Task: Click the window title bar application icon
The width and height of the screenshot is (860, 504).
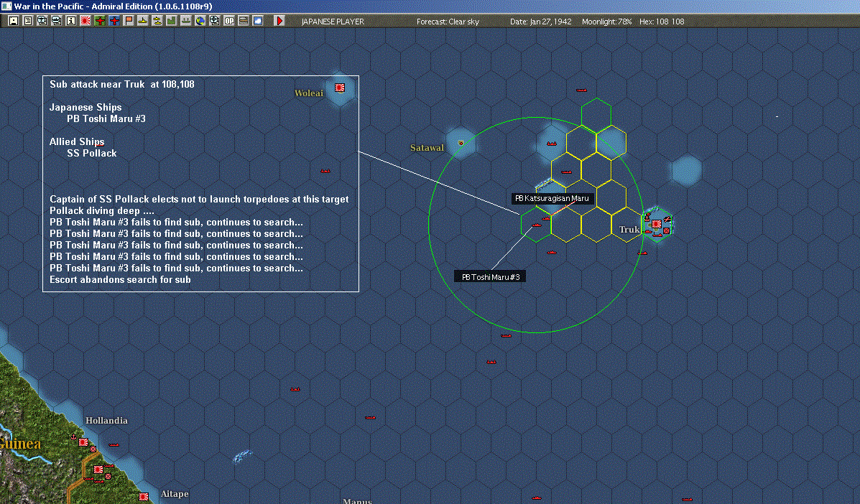Action: point(6,6)
